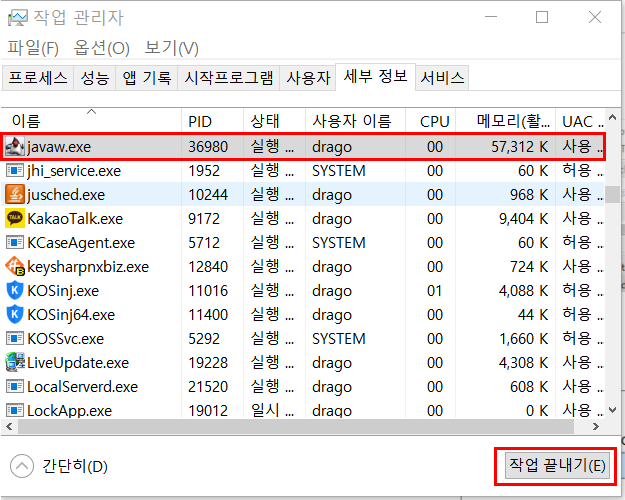Collapse to simple view with 간단히(D)
Screen dimensions: 625x500
coord(59,466)
